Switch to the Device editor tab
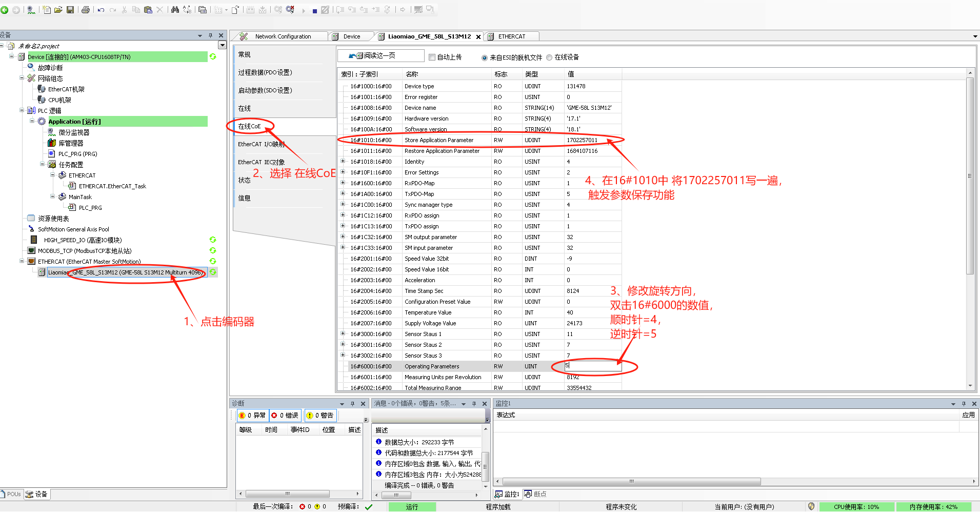980x512 pixels. click(352, 36)
